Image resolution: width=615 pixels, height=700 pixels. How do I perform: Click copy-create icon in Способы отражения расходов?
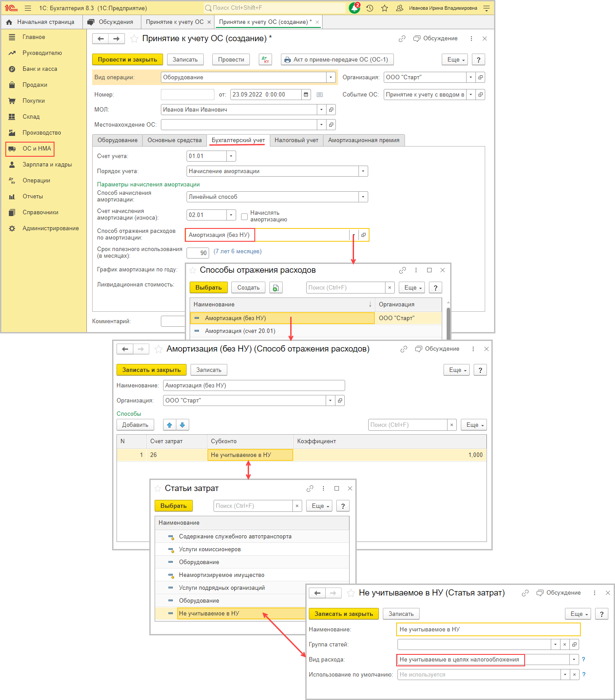coord(276,288)
